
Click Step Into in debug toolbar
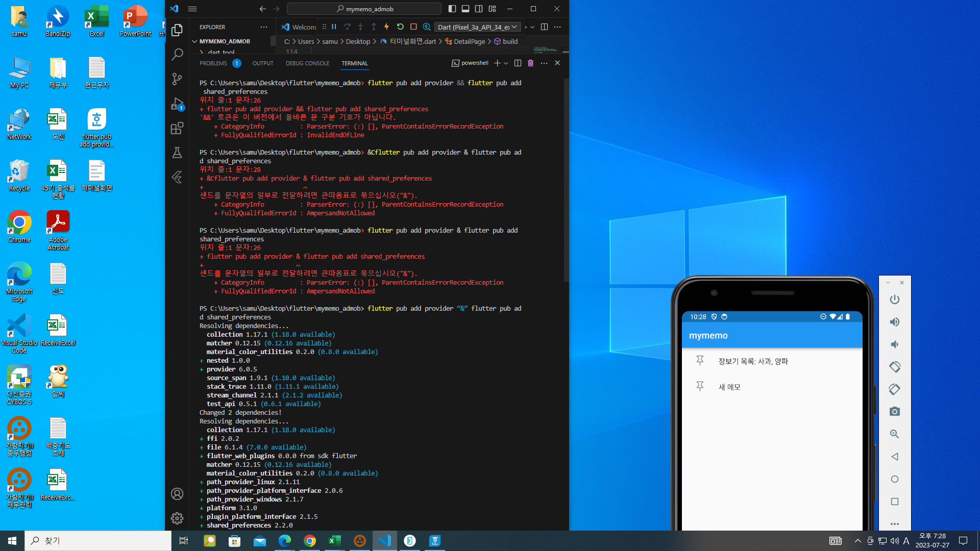360,27
